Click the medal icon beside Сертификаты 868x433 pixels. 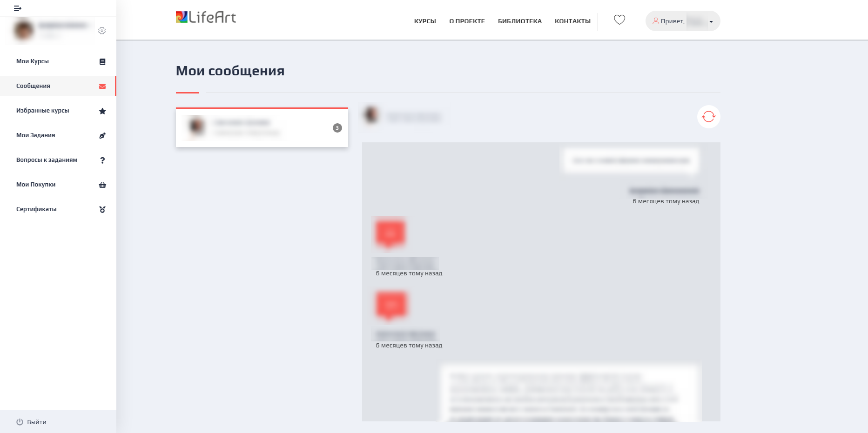(102, 210)
